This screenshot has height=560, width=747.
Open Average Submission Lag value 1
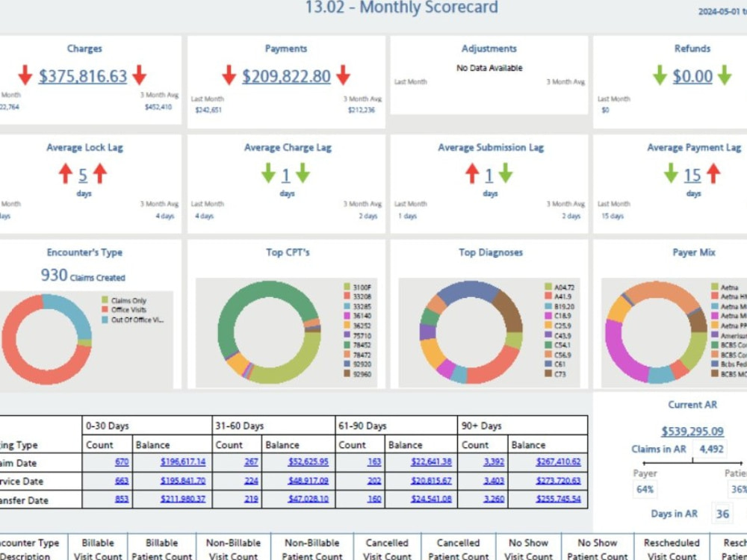[x=489, y=175]
